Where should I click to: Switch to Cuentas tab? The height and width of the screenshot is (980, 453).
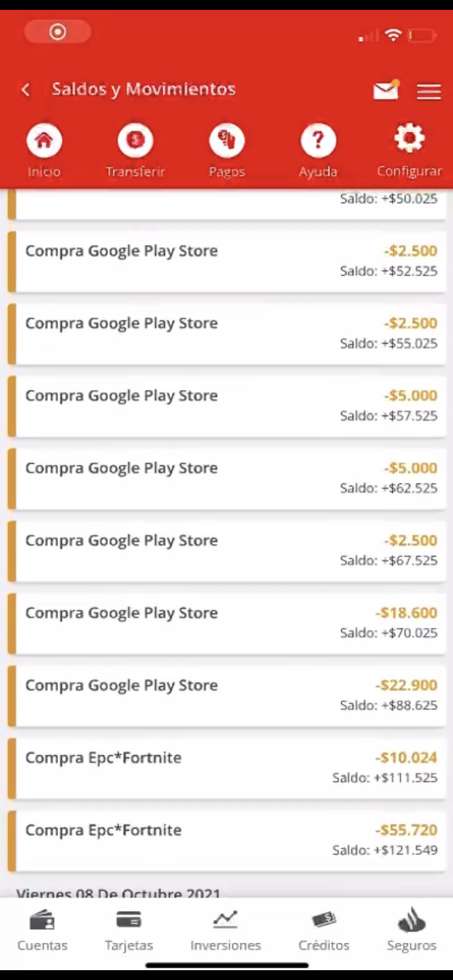[42, 931]
